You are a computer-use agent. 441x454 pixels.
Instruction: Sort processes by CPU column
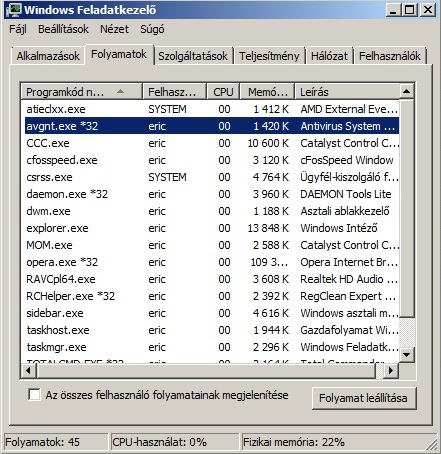[x=223, y=92]
